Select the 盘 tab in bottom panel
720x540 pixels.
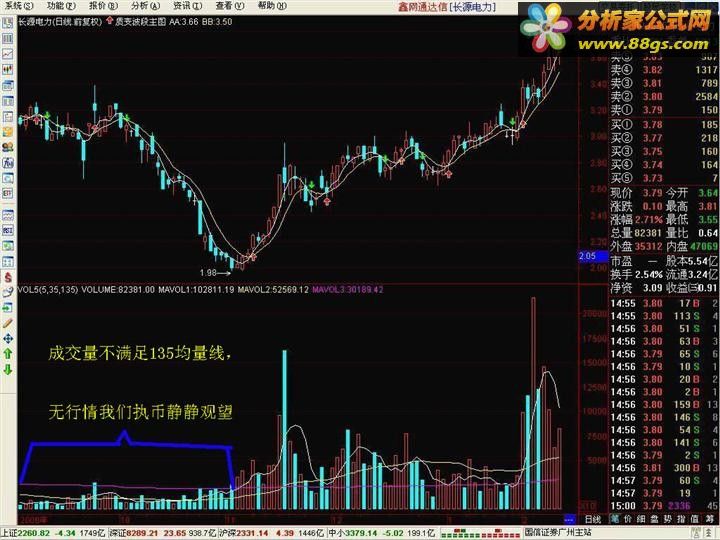coord(655,519)
